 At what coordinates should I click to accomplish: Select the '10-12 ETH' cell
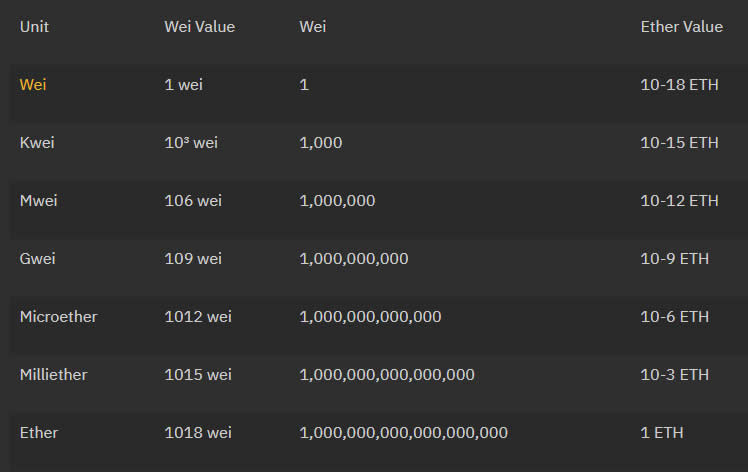coord(679,201)
